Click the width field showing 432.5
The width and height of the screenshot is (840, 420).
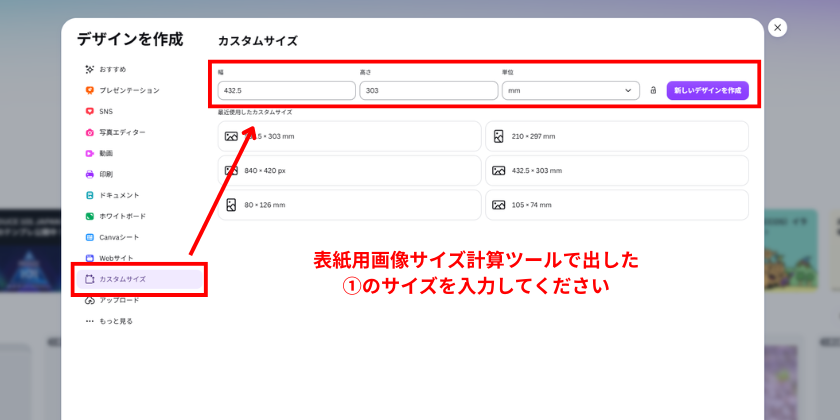coord(287,91)
